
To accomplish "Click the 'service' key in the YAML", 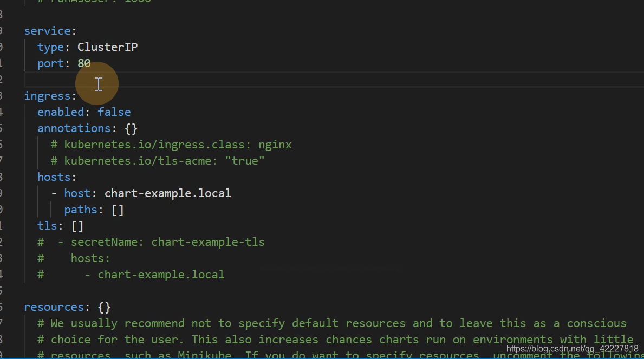I will pyautogui.click(x=47, y=31).
